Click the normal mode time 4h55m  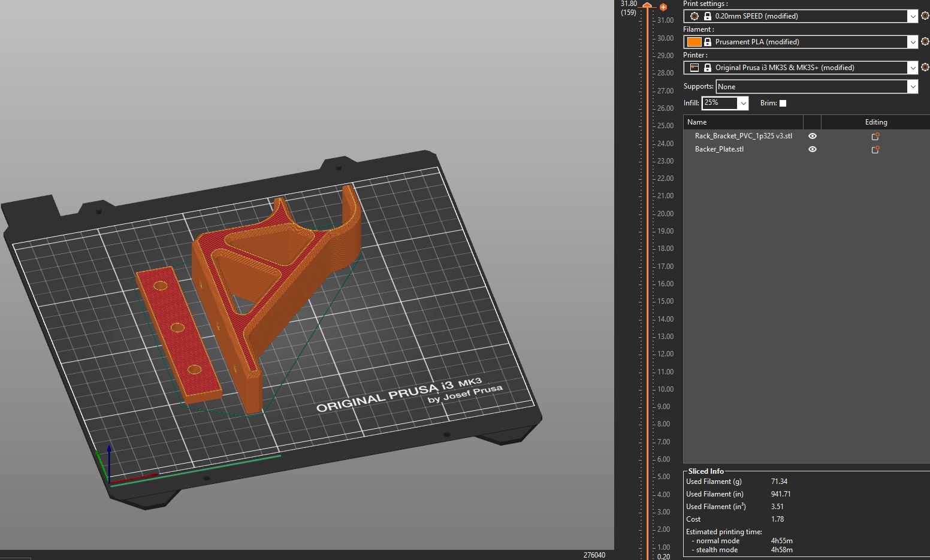[781, 541]
